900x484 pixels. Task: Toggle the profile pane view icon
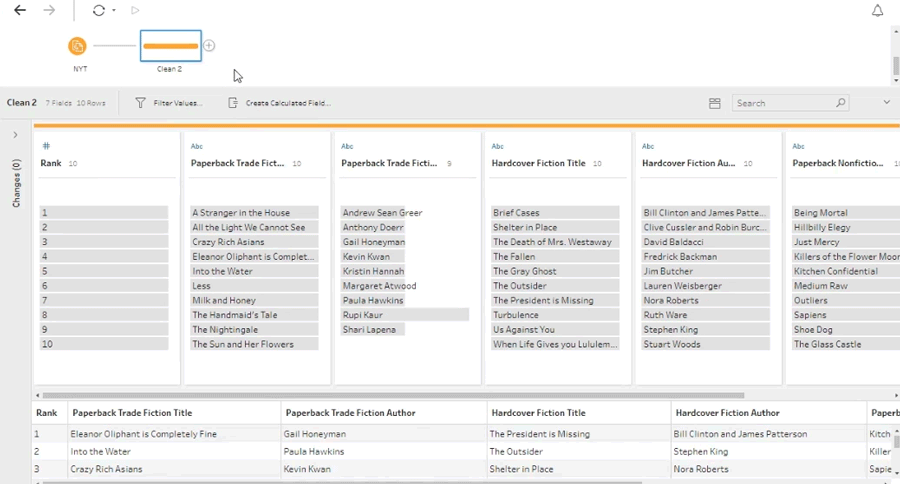click(x=715, y=103)
